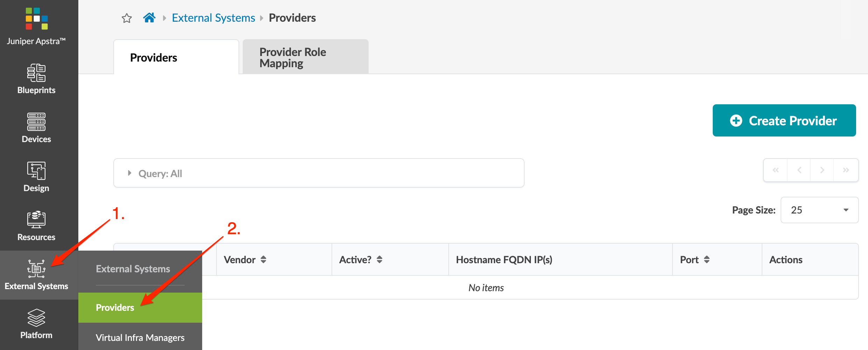This screenshot has width=868, height=350.
Task: Open the Page Size dropdown
Action: coord(819,210)
